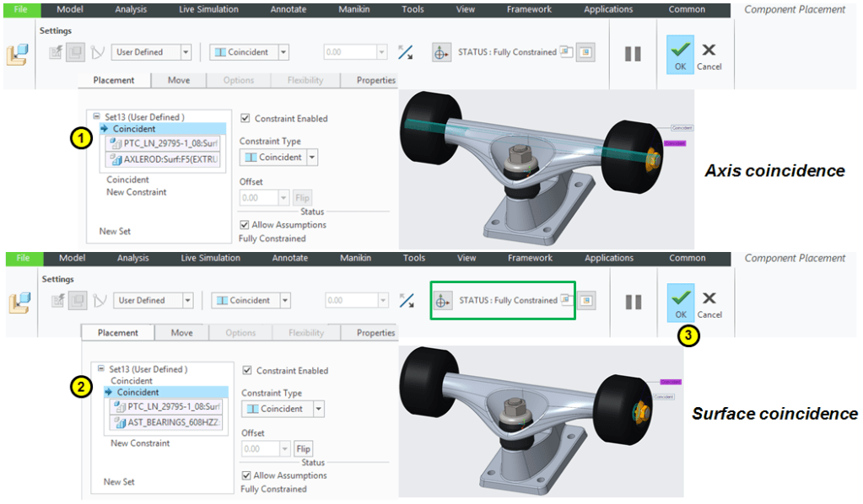Collapse the Set13 tree node above the AXLEROD reference
Image resolution: width=863 pixels, height=504 pixels.
pos(97,117)
